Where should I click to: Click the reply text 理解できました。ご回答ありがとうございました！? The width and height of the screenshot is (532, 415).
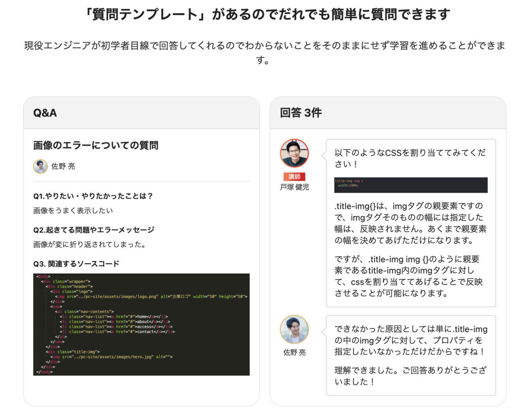pos(410,376)
